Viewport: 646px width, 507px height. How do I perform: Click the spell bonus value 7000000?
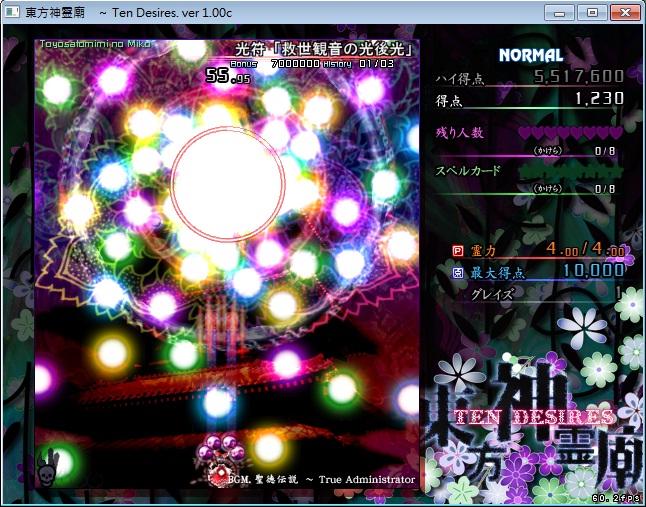(295, 64)
